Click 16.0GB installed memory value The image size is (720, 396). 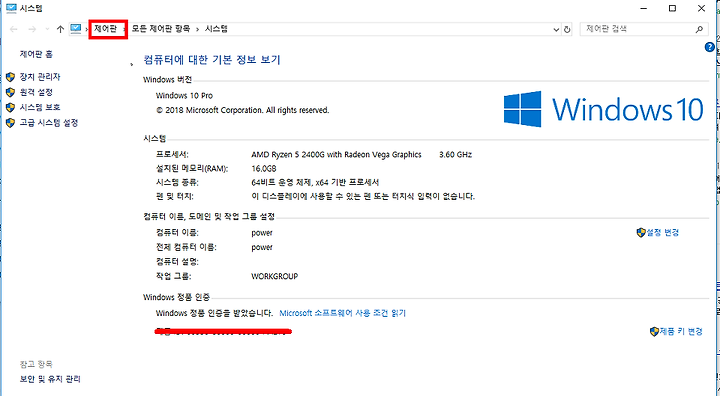[x=264, y=169]
